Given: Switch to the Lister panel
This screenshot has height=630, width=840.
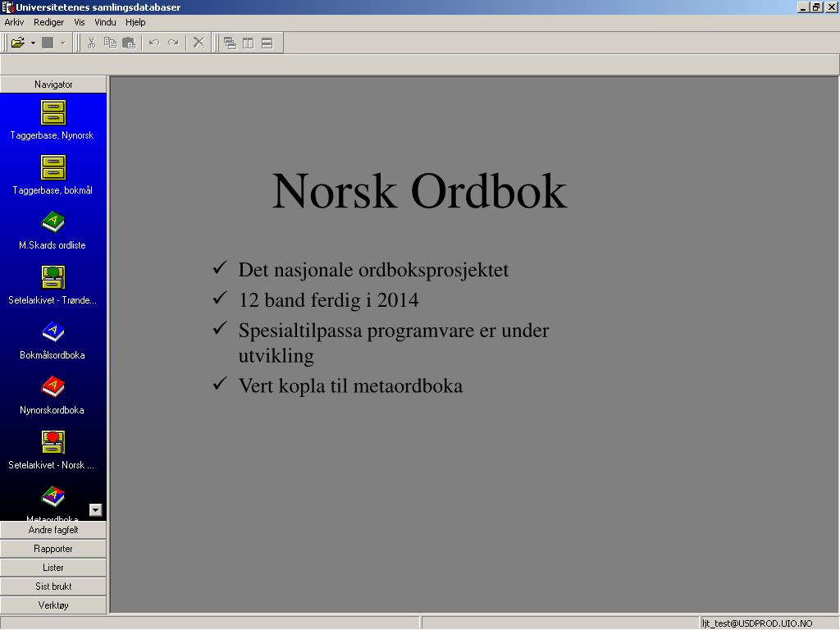Looking at the screenshot, I should [53, 568].
